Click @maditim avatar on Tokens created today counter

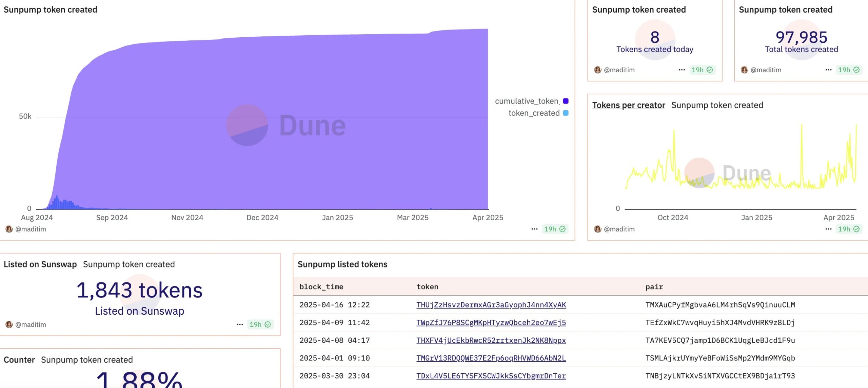point(598,70)
